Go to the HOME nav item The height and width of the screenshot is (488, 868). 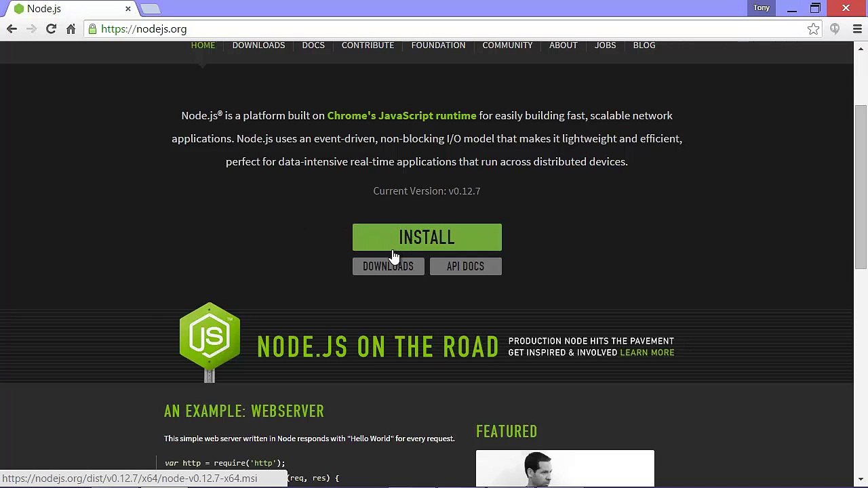click(x=203, y=45)
